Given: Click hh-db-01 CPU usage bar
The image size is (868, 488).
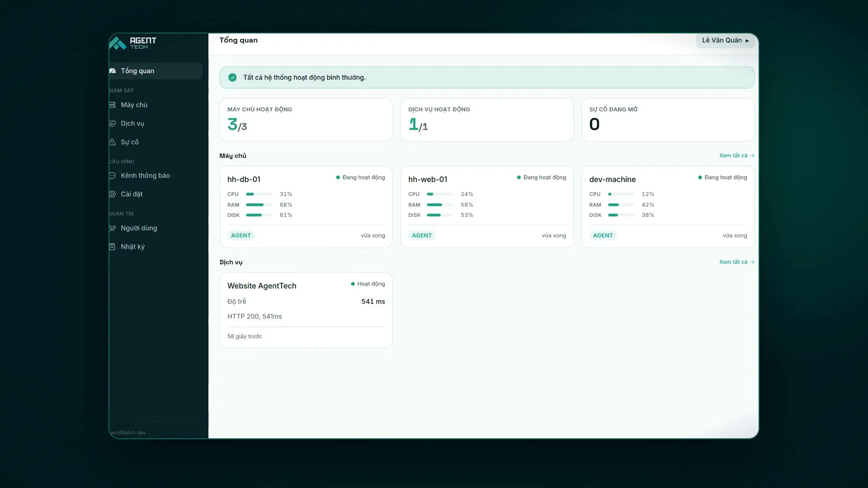Looking at the screenshot, I should [x=259, y=194].
